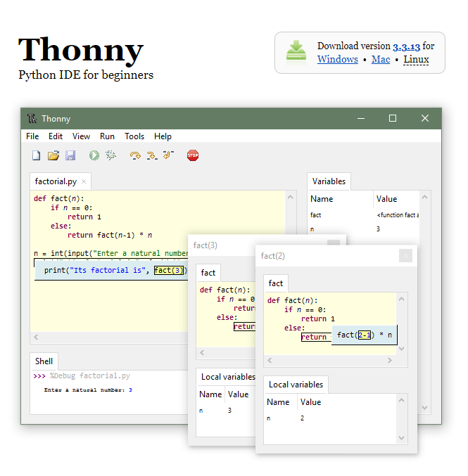Viewport: 468px width, 476px height.
Task: Select Local variables tab in fact(2) window
Action: click(296, 385)
